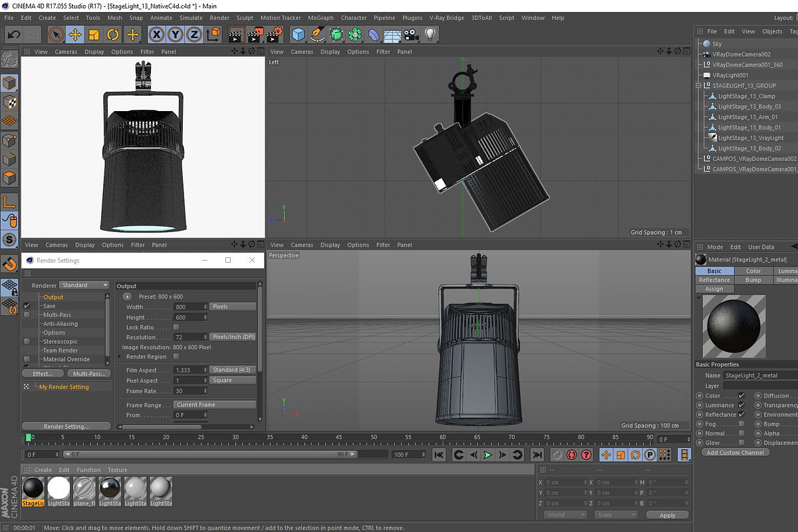The image size is (798, 532).
Task: Toggle the Z axis lock
Action: tap(194, 34)
